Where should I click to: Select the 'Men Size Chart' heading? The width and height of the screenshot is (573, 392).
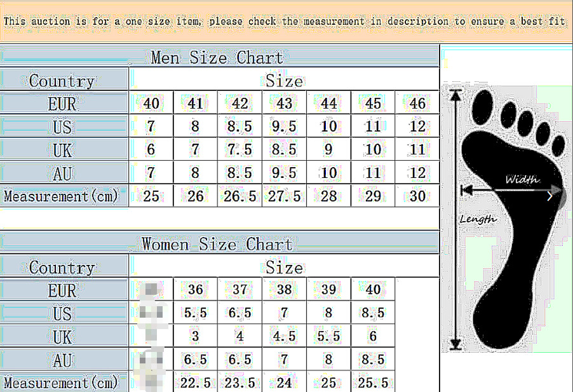click(x=217, y=57)
